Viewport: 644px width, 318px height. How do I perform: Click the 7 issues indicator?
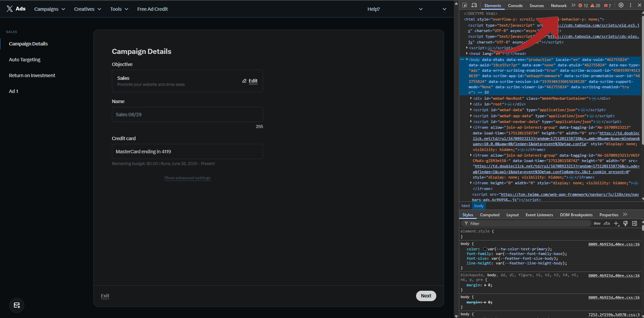[608, 6]
